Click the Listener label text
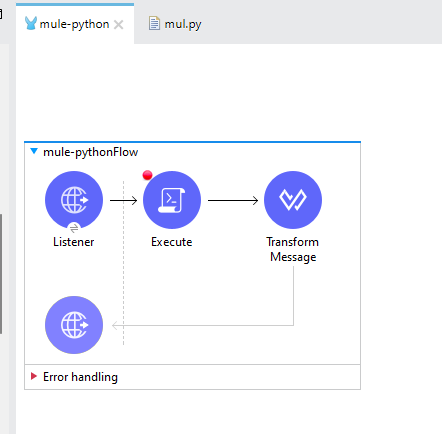The image size is (442, 434). 74,242
